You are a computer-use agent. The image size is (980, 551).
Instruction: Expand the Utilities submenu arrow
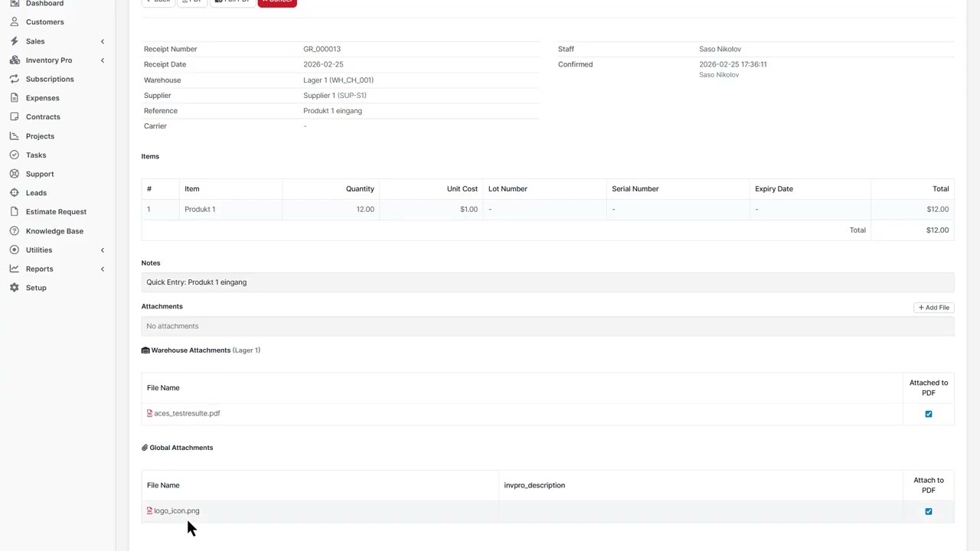coord(102,250)
